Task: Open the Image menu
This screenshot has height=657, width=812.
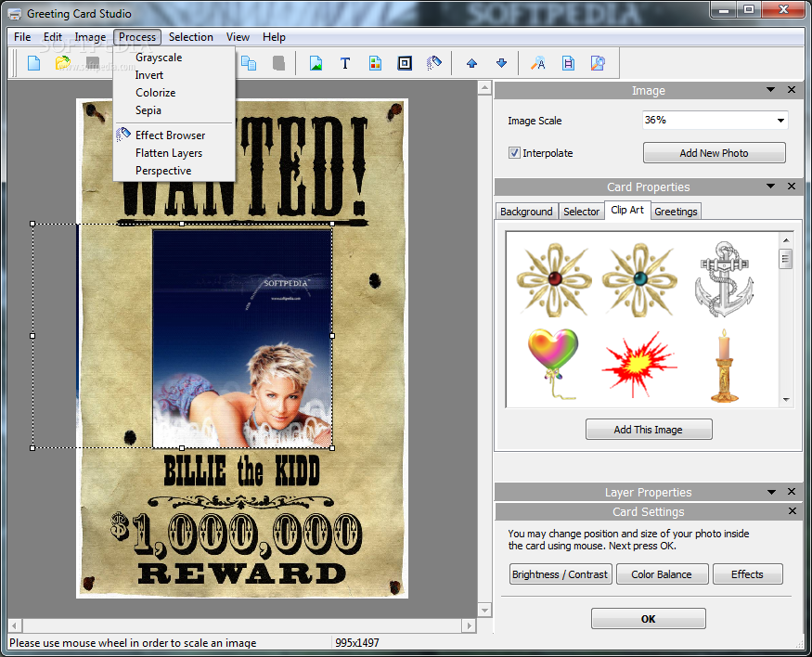Action: click(90, 37)
